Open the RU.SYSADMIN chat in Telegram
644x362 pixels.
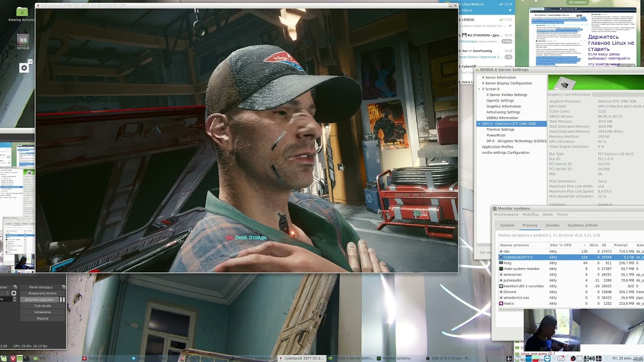coord(487,38)
